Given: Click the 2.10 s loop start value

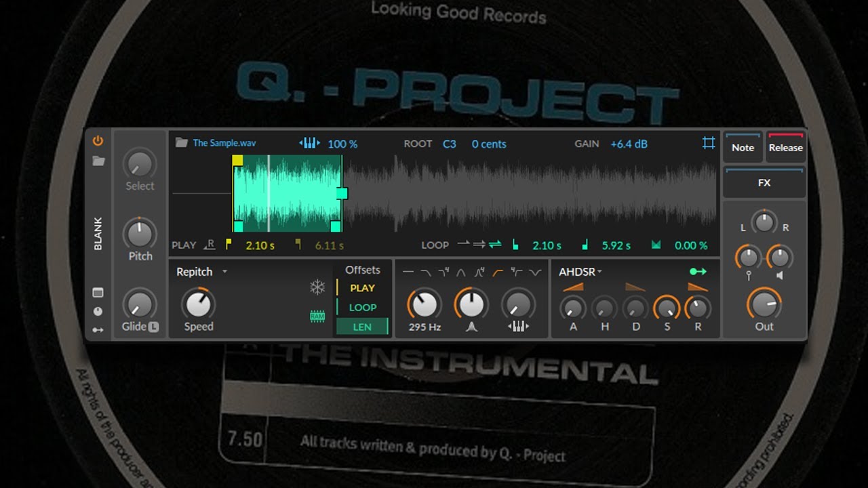Looking at the screenshot, I should tap(547, 245).
